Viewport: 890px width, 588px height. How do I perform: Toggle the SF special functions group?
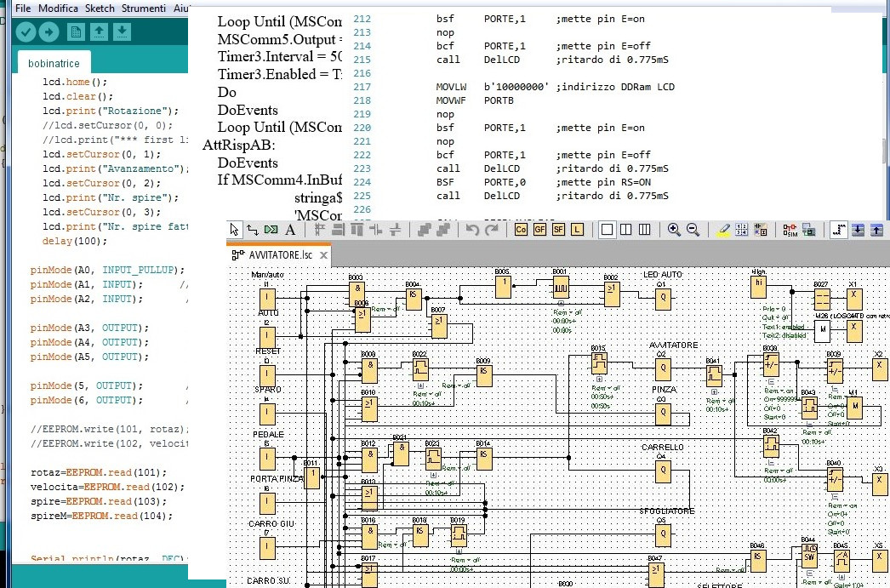click(x=558, y=230)
